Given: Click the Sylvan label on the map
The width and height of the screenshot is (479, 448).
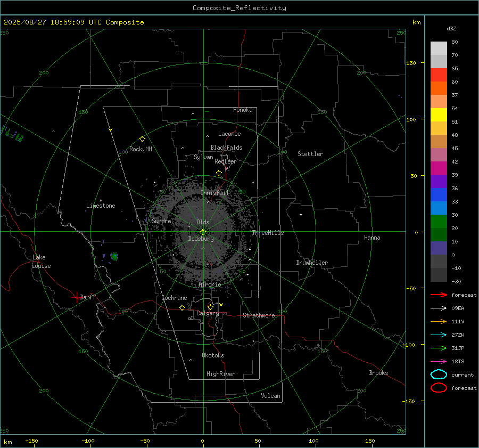Looking at the screenshot, I should pyautogui.click(x=203, y=157).
